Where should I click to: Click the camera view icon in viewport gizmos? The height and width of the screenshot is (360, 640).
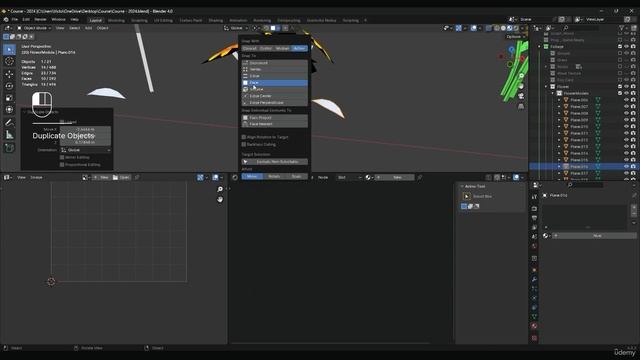pos(521,96)
